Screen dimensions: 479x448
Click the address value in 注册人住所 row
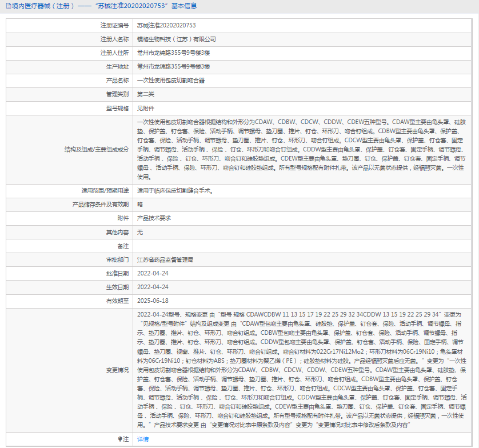[173, 53]
